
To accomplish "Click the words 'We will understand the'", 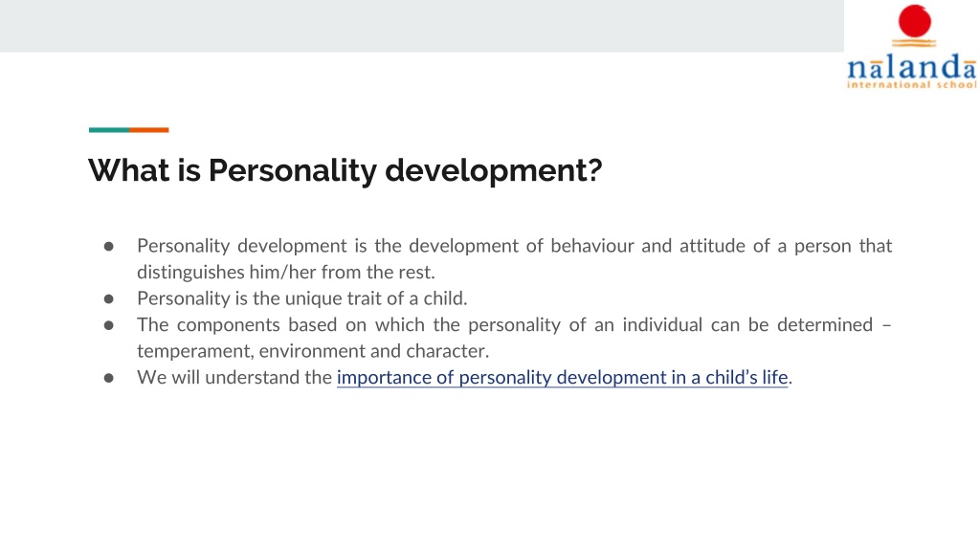I will (234, 377).
